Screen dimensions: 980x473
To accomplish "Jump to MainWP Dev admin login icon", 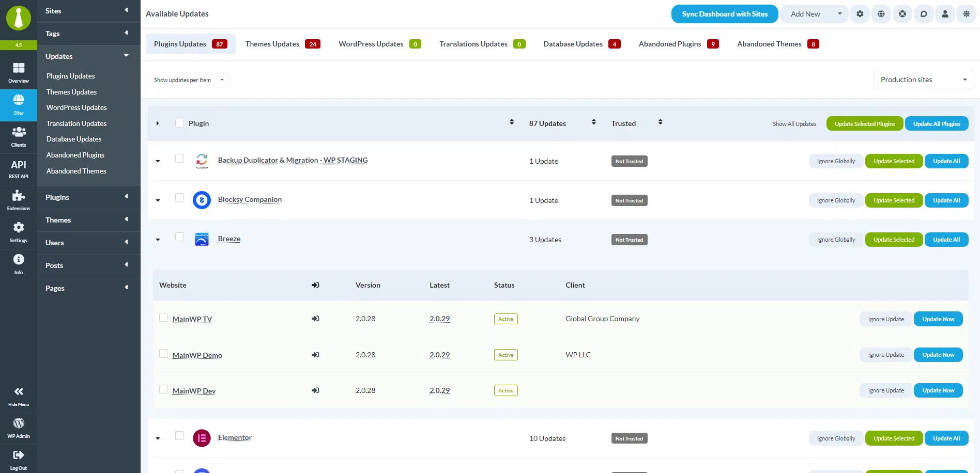I will pyautogui.click(x=315, y=390).
